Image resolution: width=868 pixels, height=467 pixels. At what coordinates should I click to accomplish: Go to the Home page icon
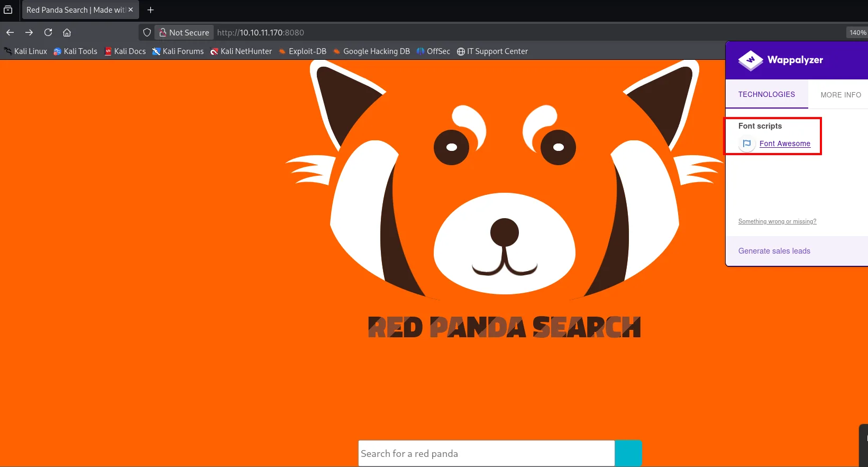[67, 32]
